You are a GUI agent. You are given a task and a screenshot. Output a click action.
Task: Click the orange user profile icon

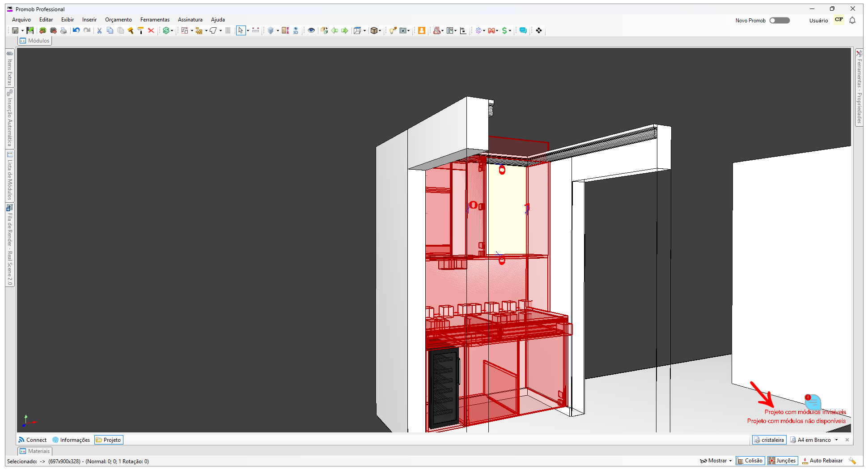click(x=421, y=30)
